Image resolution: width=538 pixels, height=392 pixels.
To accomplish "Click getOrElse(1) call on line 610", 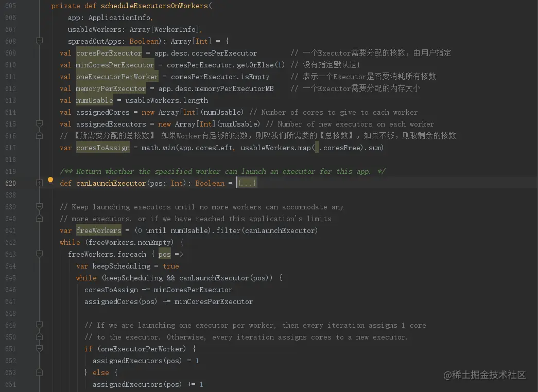I will click(x=261, y=65).
